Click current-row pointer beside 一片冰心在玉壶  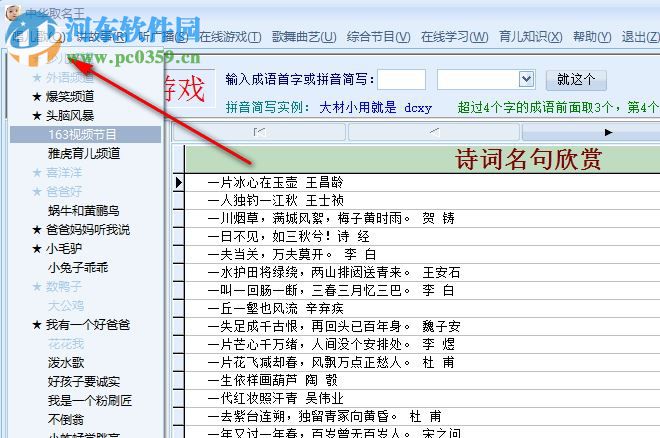click(x=178, y=182)
